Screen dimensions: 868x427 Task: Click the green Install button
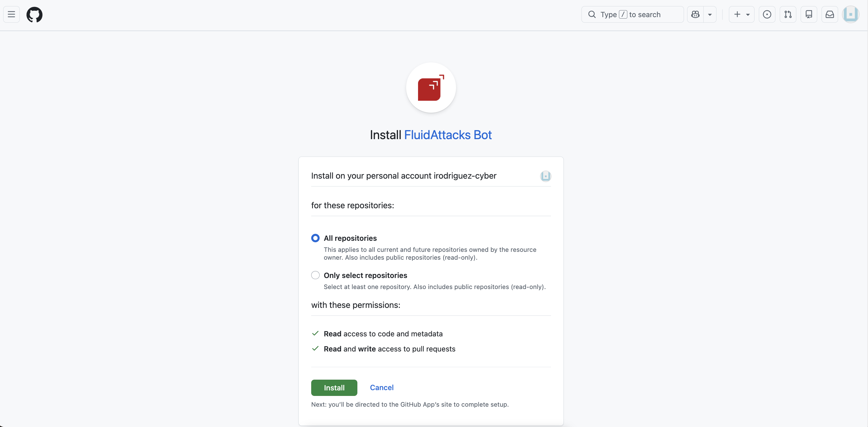(x=334, y=387)
